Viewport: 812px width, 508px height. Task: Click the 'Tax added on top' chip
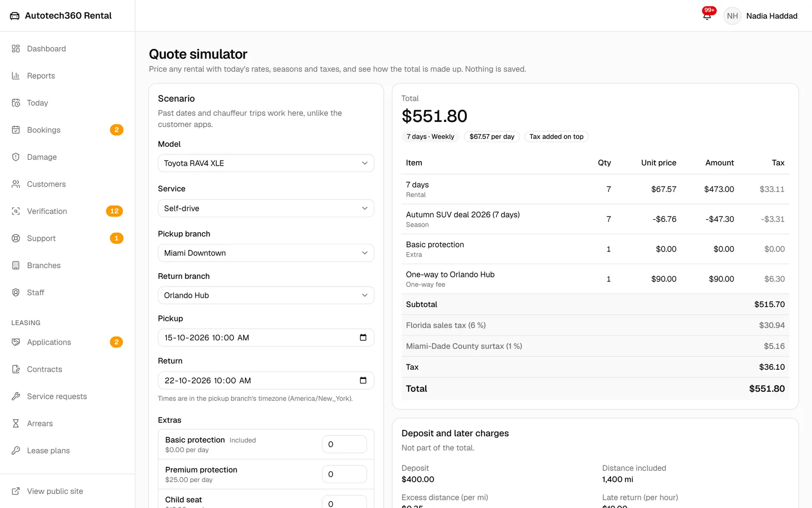click(x=556, y=137)
